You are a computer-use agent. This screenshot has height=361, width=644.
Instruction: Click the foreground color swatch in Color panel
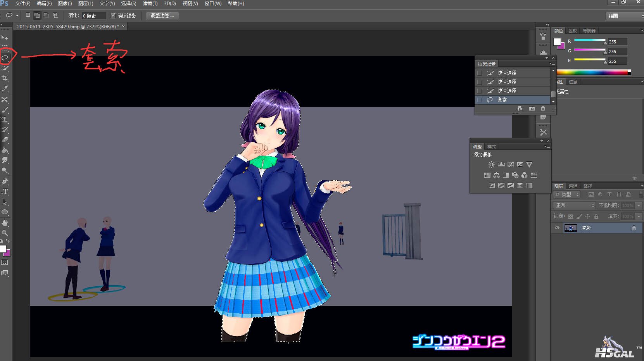[x=557, y=42]
